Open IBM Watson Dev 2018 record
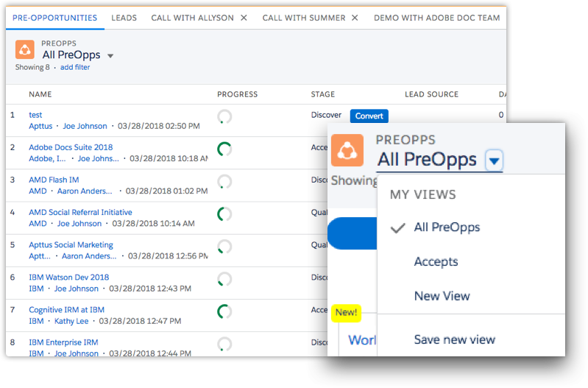The height and width of the screenshot is (388, 588). (69, 278)
